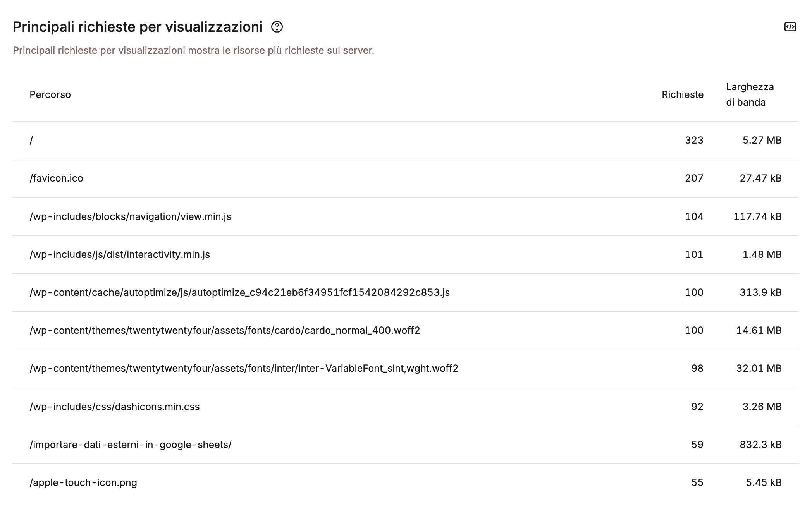
Task: Click the 14.61 MB bandwidth value
Action: pyautogui.click(x=759, y=330)
